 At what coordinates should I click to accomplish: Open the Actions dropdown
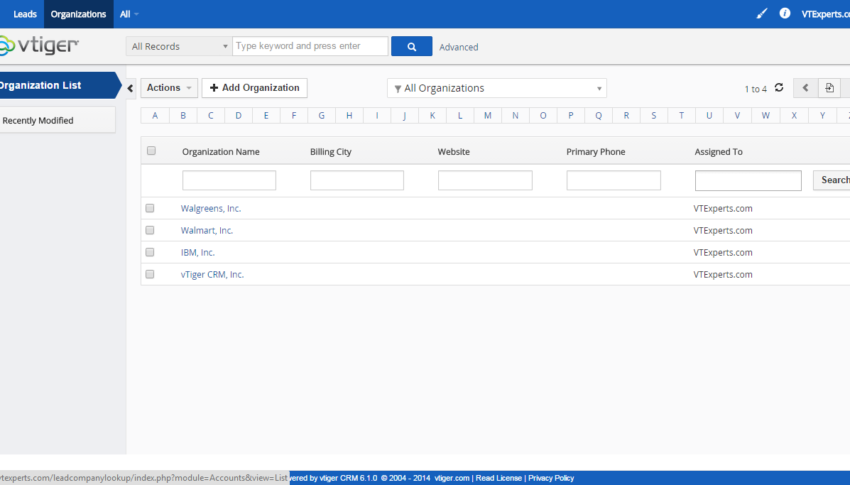click(169, 88)
